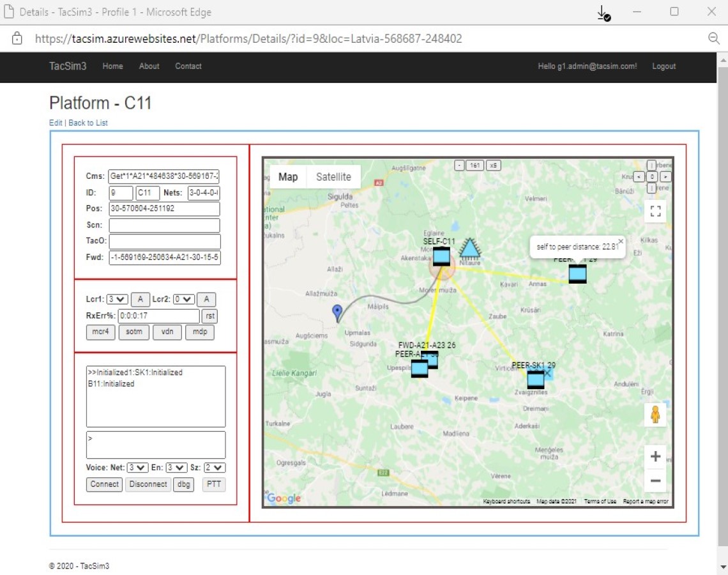Screen dimensions: 728x575
Task: Expand the Lcr1 dropdown
Action: click(x=118, y=299)
